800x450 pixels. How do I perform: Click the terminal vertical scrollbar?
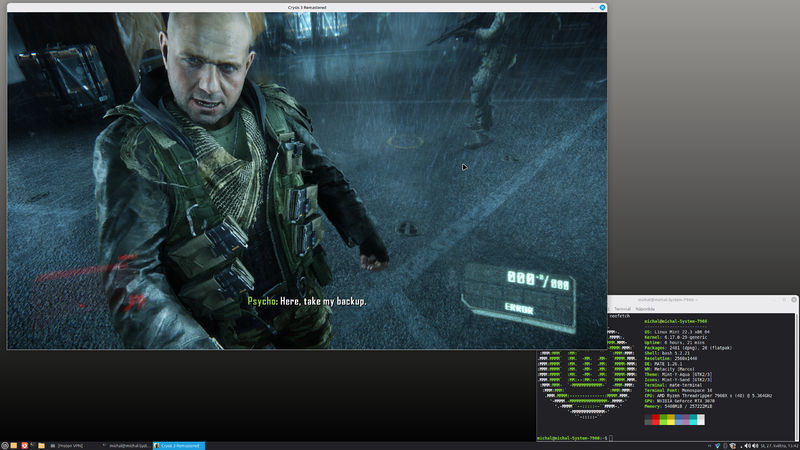tap(797, 377)
